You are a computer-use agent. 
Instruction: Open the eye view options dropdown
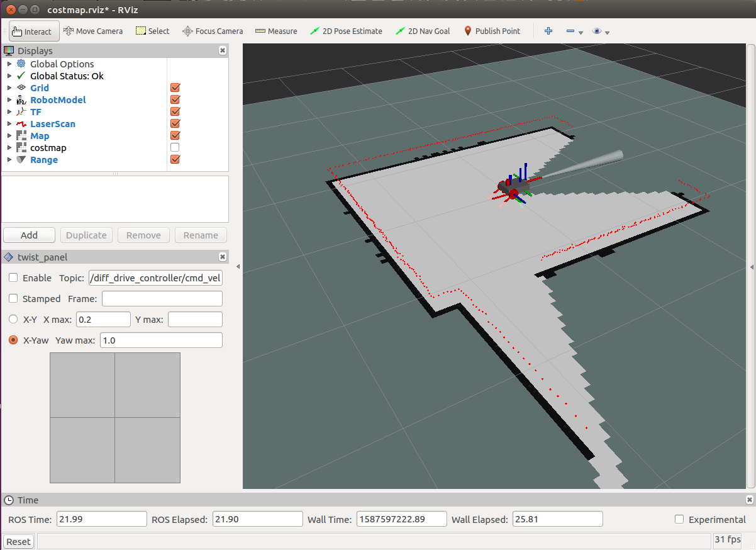point(601,31)
